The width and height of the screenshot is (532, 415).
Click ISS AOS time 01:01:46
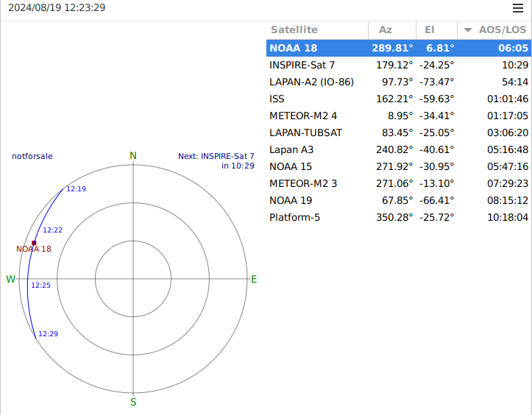click(x=508, y=99)
